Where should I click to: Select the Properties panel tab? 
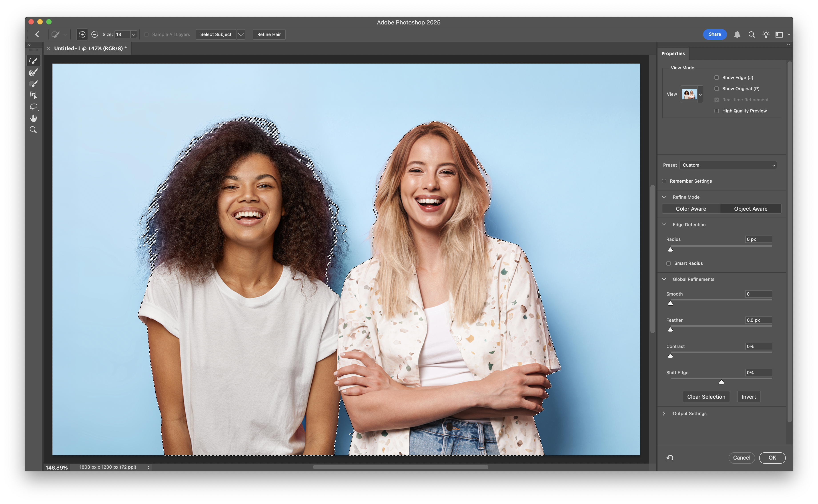pyautogui.click(x=673, y=53)
